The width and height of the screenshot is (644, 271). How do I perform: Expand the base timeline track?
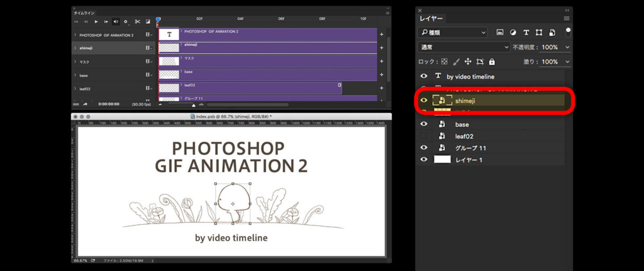pos(75,75)
